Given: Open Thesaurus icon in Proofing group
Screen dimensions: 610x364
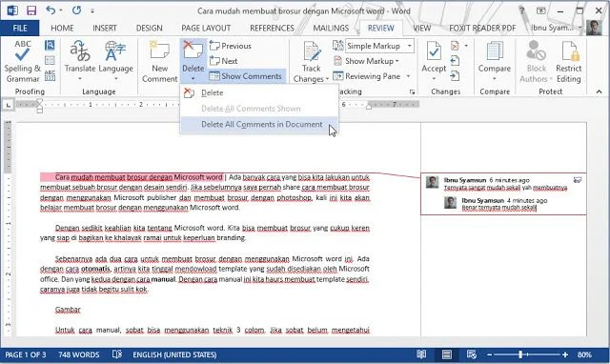Looking at the screenshot, I should pos(50,60).
